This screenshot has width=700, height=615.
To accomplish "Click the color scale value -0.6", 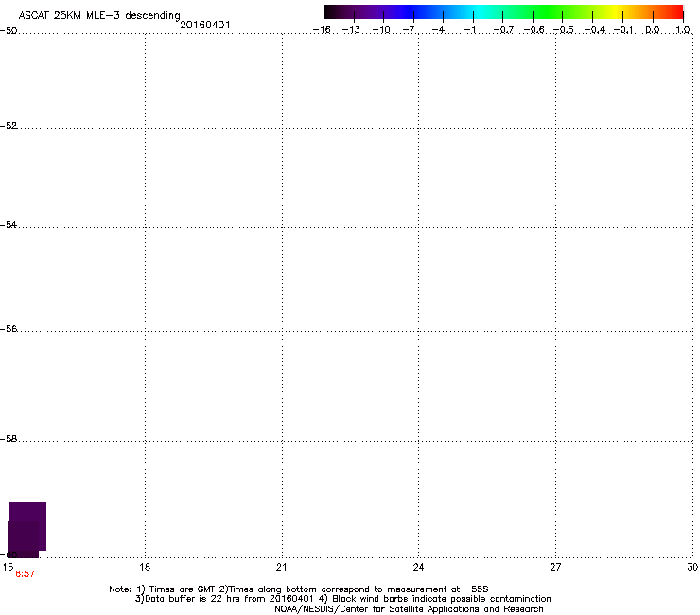I will [x=534, y=30].
